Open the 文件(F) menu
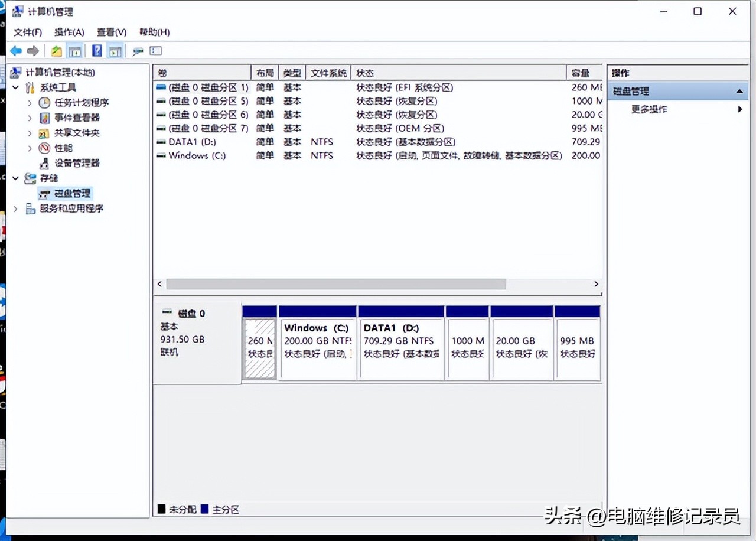The image size is (756, 541). 28,32
